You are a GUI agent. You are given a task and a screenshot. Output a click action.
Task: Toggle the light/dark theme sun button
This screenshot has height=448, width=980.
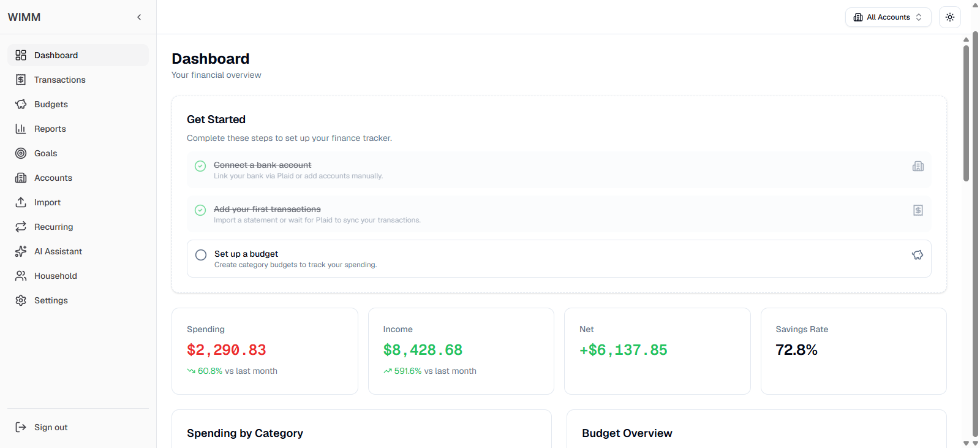(x=950, y=17)
